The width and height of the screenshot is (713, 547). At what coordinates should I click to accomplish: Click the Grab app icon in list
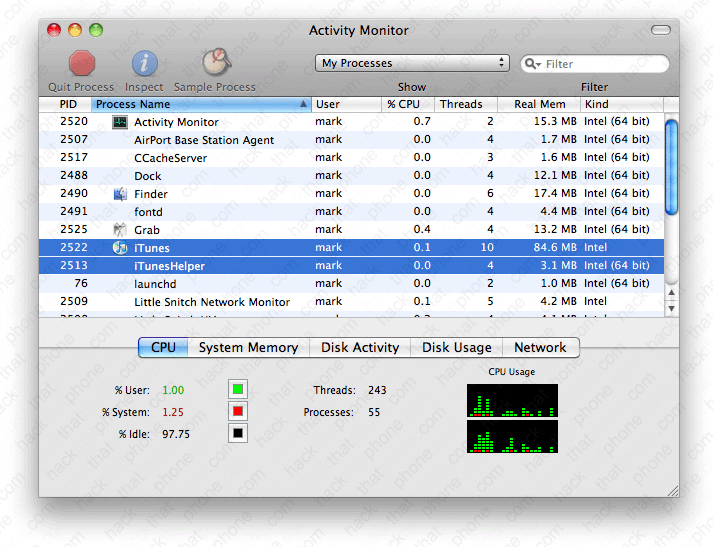point(120,230)
